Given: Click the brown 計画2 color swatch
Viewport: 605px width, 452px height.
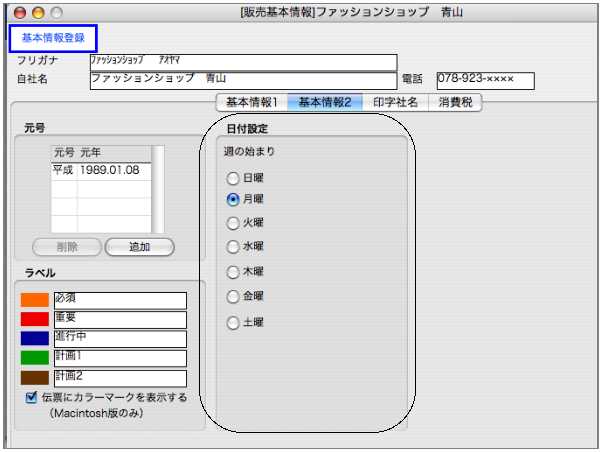Looking at the screenshot, I should (x=34, y=378).
